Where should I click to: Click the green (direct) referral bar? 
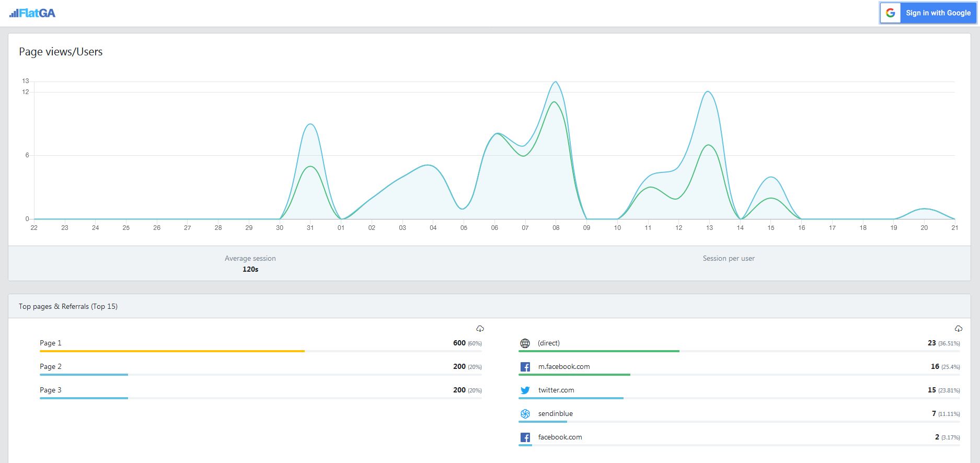coord(599,351)
